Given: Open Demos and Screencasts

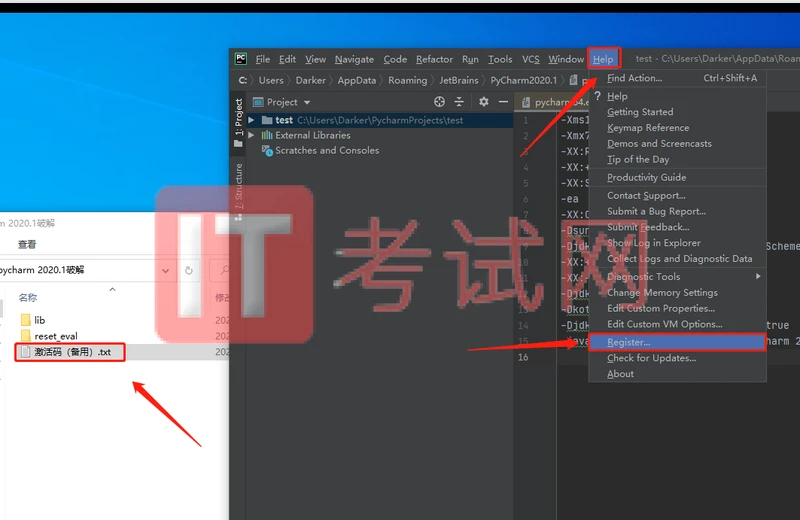Looking at the screenshot, I should tap(678, 143).
